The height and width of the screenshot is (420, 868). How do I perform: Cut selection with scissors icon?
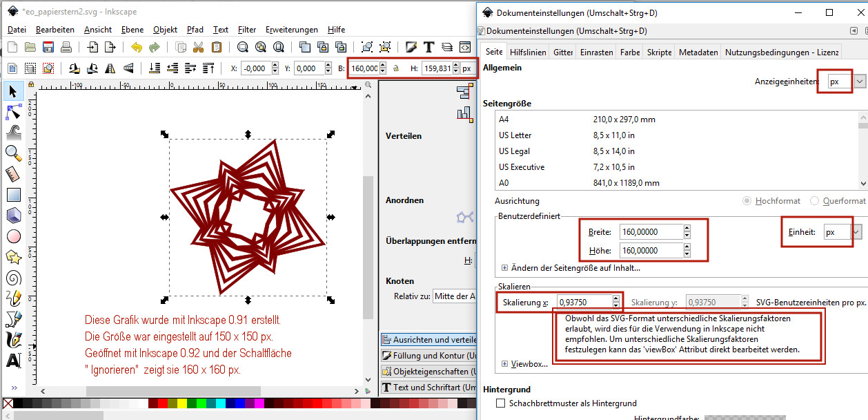[x=199, y=47]
